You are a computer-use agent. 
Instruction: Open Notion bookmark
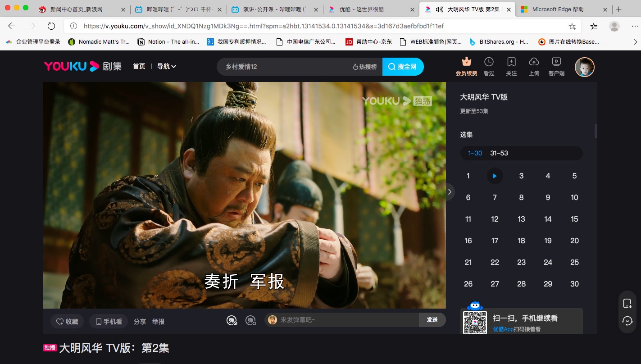168,42
